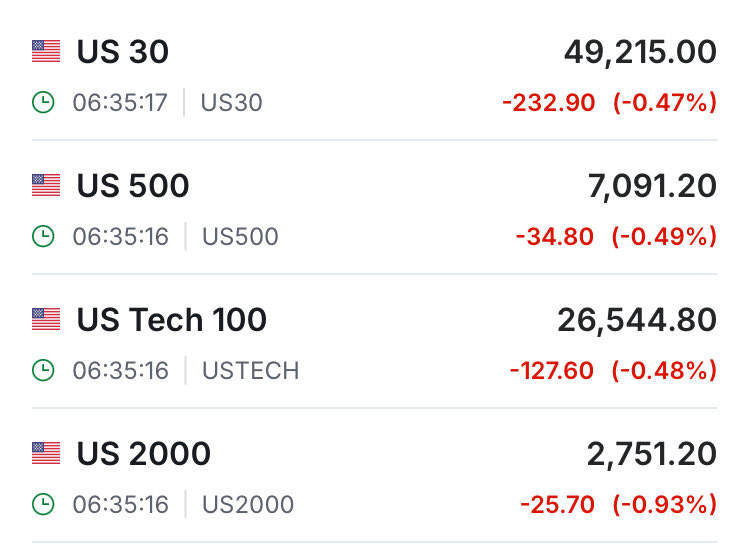The width and height of the screenshot is (750, 548).
Task: Click the green clock icon in US 500 row
Action: click(43, 237)
